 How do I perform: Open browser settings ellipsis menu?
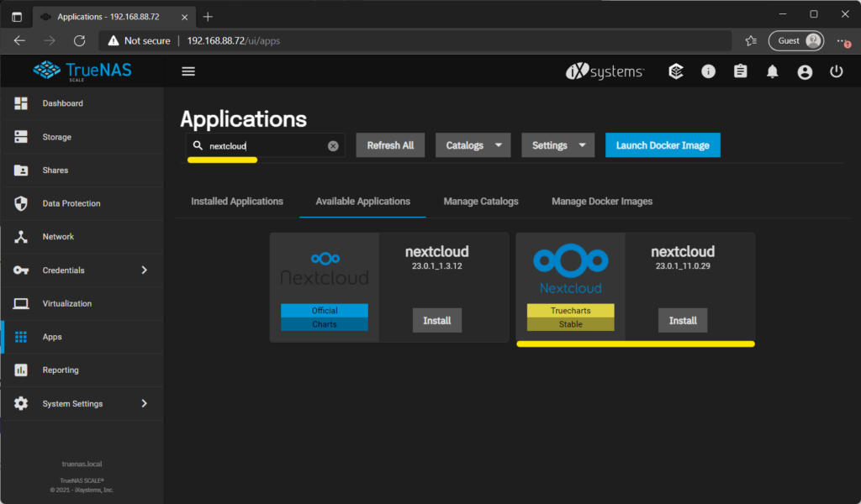click(x=843, y=40)
